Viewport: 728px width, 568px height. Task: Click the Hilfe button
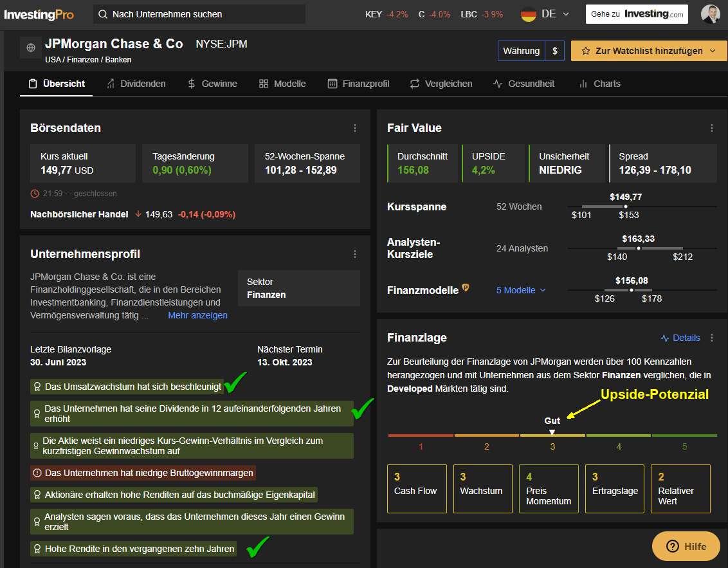(686, 546)
